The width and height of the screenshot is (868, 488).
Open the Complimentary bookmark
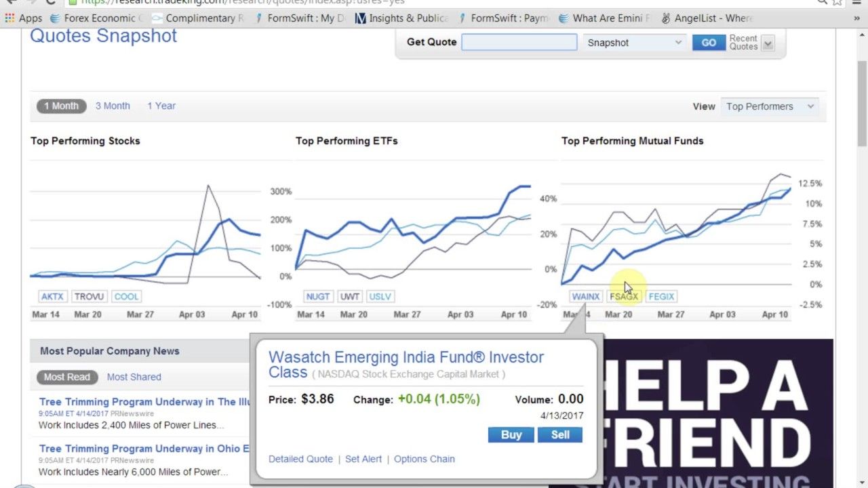[x=197, y=18]
